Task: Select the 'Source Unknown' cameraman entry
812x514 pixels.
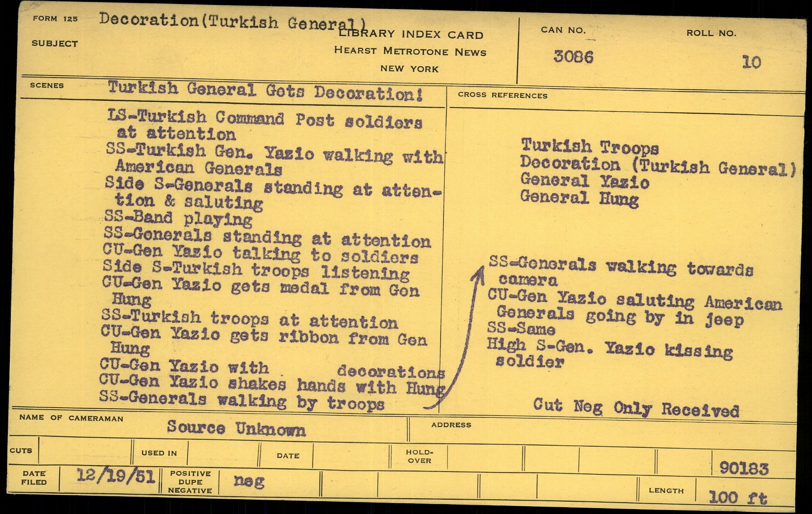Action: [236, 428]
